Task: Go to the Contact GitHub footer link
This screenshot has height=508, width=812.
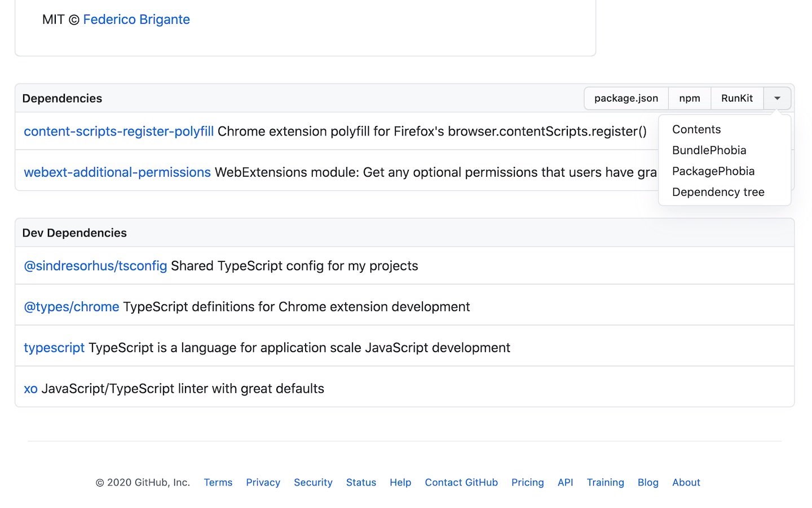Action: pyautogui.click(x=461, y=483)
